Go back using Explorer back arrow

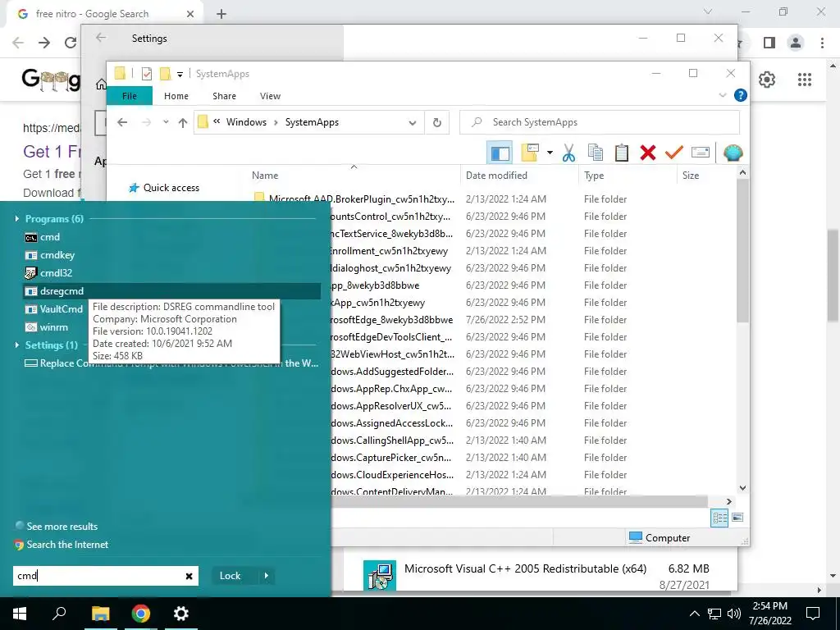tap(122, 122)
